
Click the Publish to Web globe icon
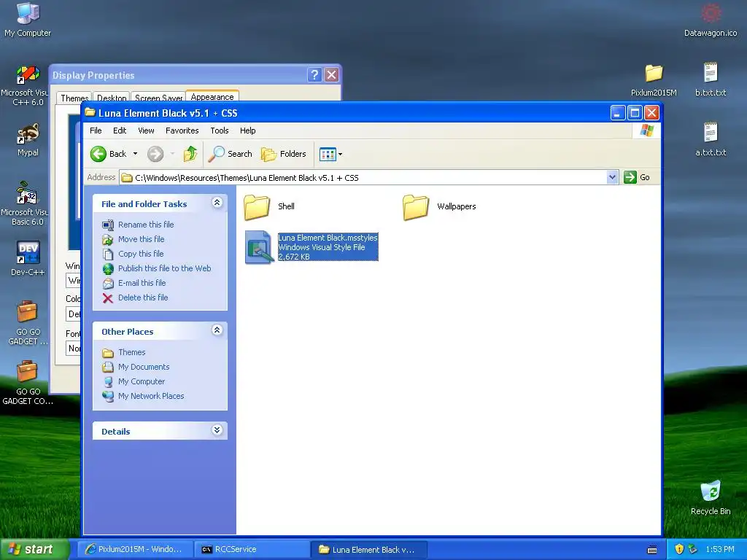[x=108, y=268]
